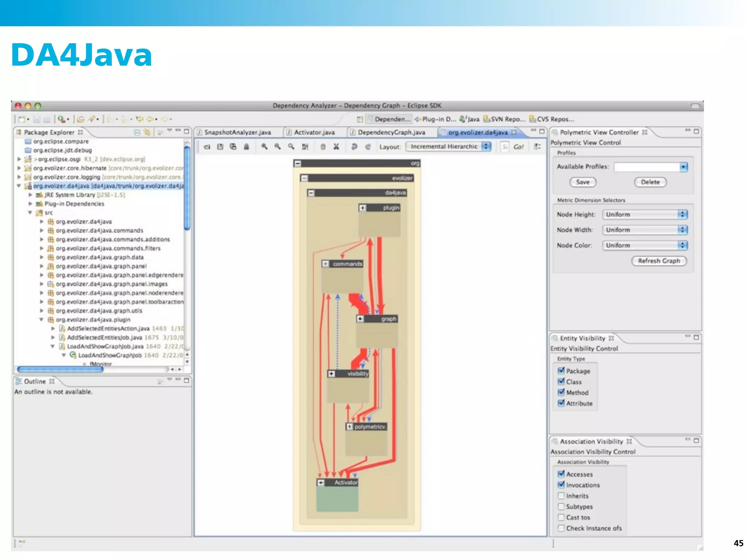Disable the Invocations association checkbox

coord(561,485)
